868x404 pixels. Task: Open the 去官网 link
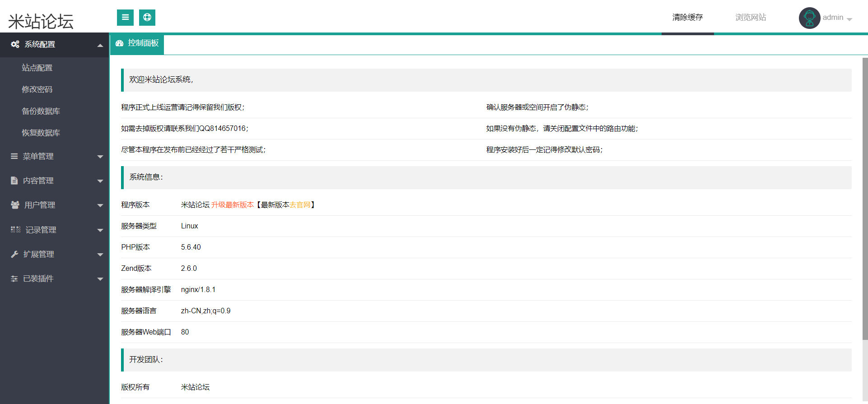click(x=300, y=205)
